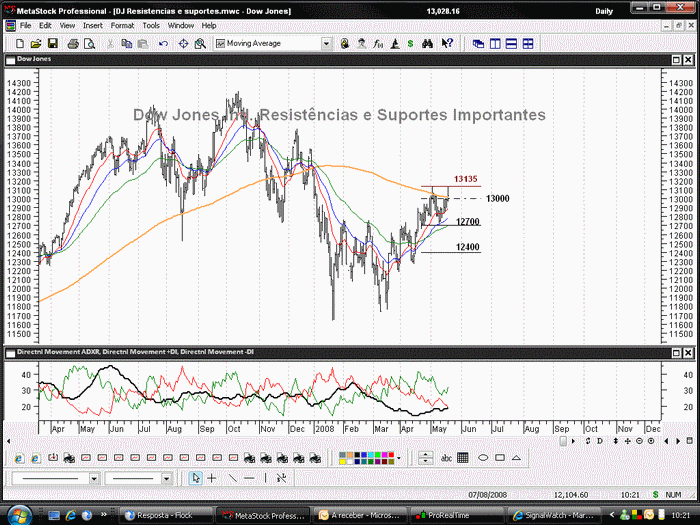
Task: Open the binoculars Explorer icon
Action: coord(427,44)
